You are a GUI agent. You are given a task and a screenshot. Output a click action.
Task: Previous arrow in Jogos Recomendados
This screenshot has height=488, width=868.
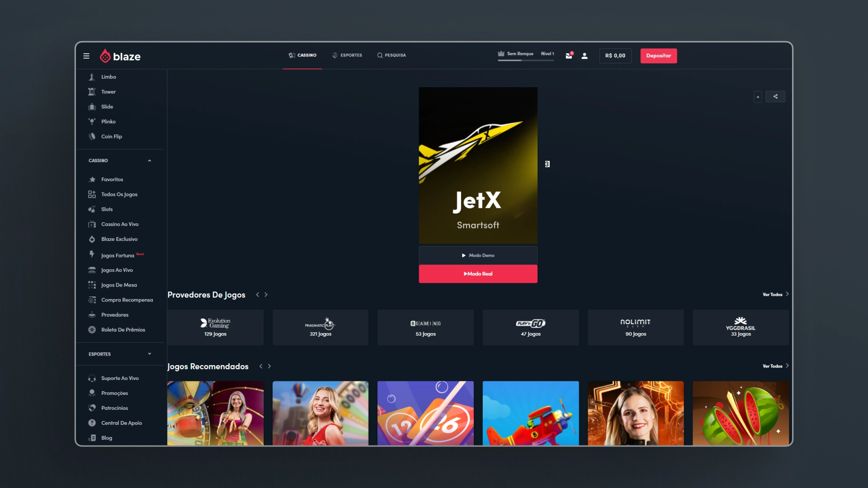261,366
